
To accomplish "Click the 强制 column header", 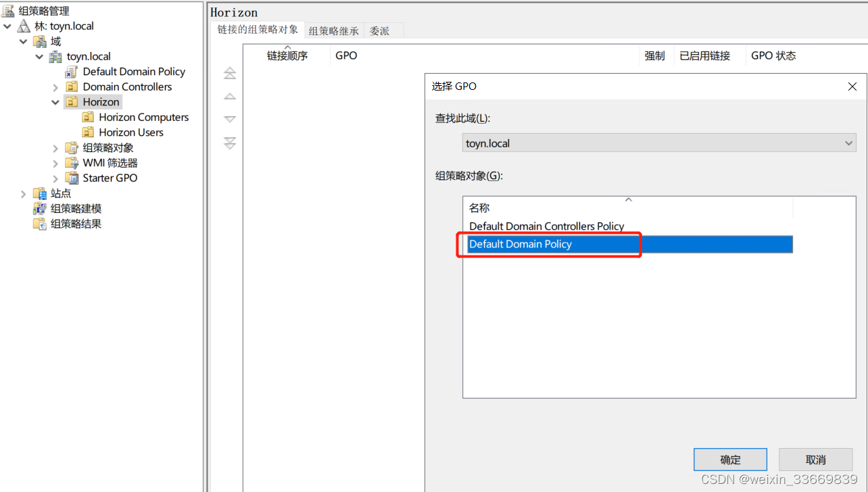I will click(656, 55).
